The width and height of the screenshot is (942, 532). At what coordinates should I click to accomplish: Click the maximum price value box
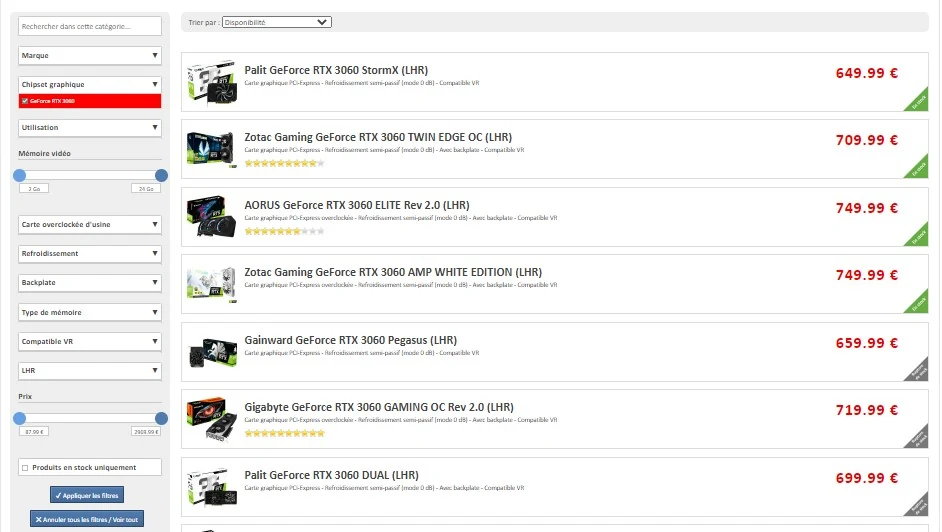(146, 432)
